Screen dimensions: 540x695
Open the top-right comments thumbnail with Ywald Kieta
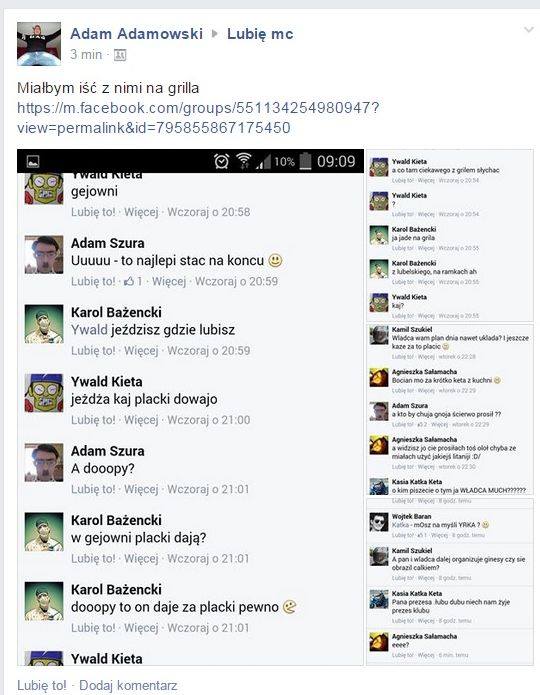click(x=450, y=235)
